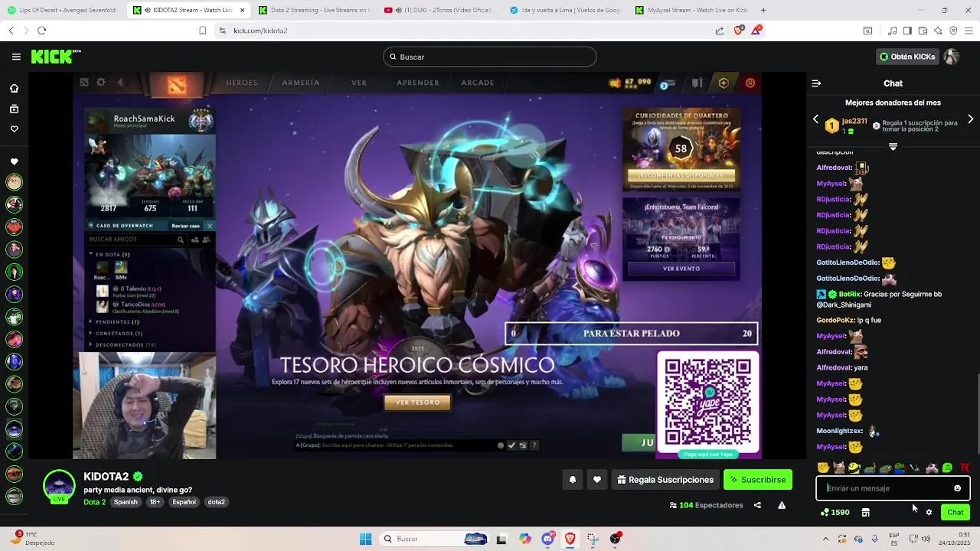The height and width of the screenshot is (551, 980).
Task: Show next top donor with right arrow
Action: click(970, 119)
